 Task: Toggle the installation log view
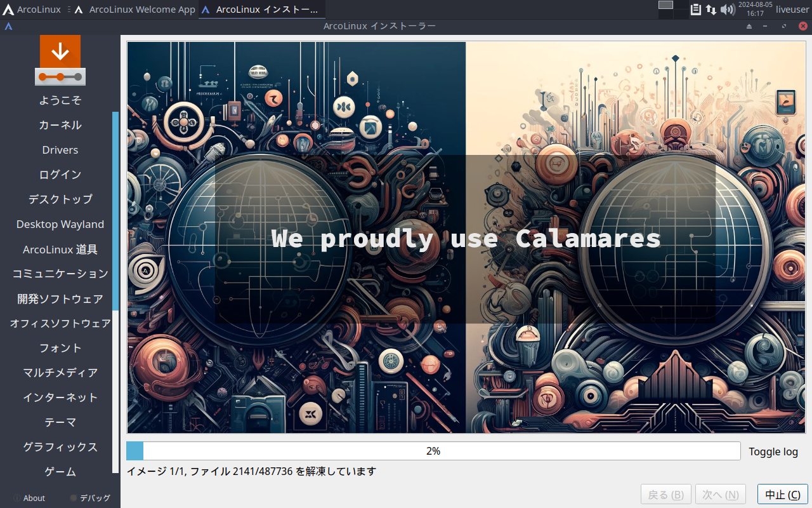773,451
